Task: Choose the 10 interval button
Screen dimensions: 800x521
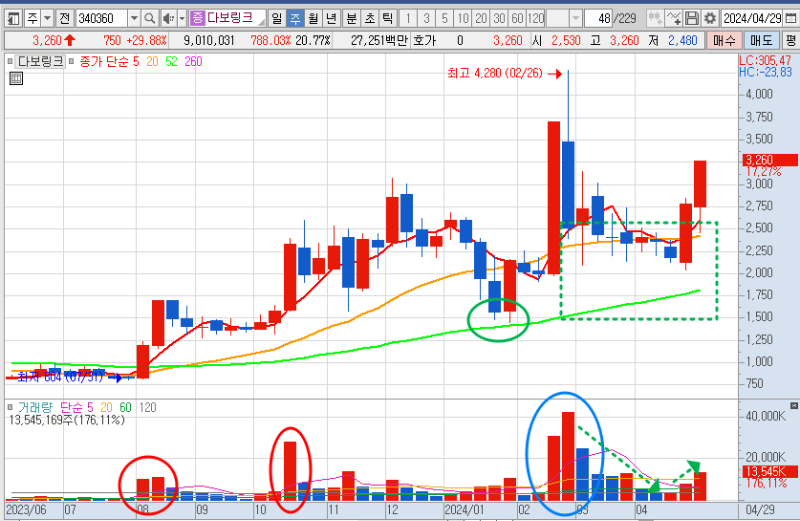Action: point(463,19)
